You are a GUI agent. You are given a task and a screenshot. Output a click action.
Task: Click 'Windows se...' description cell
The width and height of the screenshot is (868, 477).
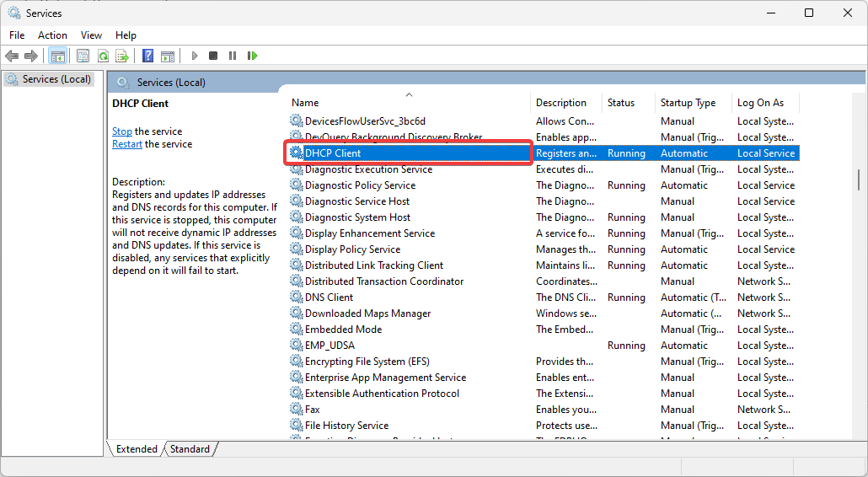pos(565,314)
